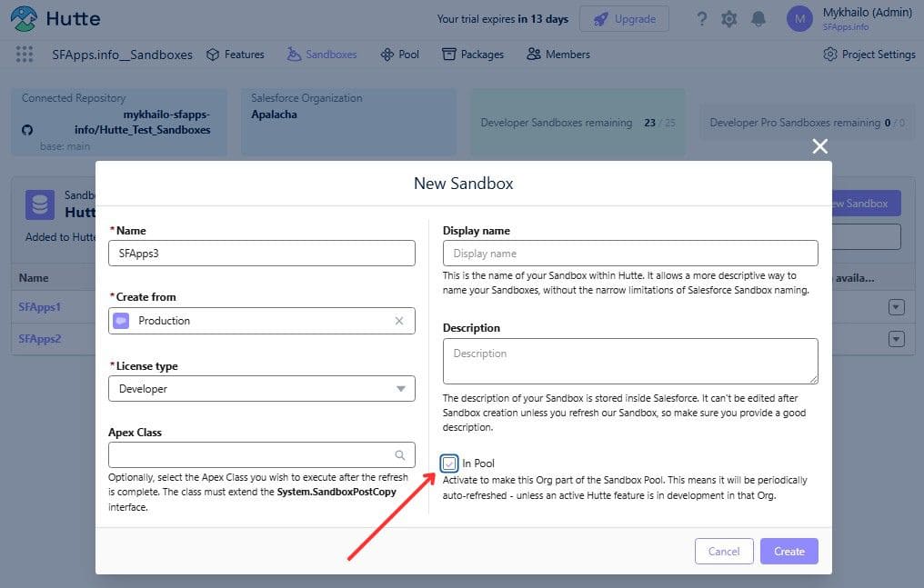Click the Upgrade button
This screenshot has width=924, height=588.
(x=624, y=19)
